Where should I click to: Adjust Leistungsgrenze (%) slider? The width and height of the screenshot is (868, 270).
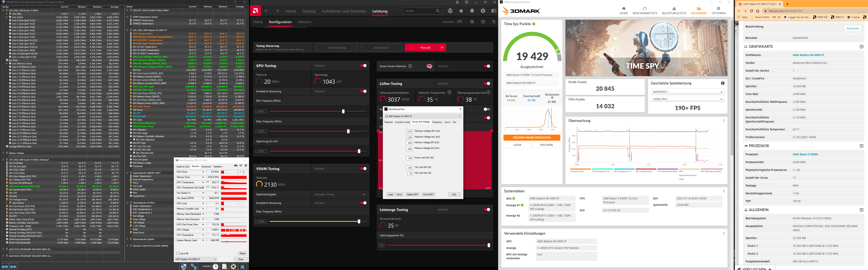pyautogui.click(x=489, y=245)
